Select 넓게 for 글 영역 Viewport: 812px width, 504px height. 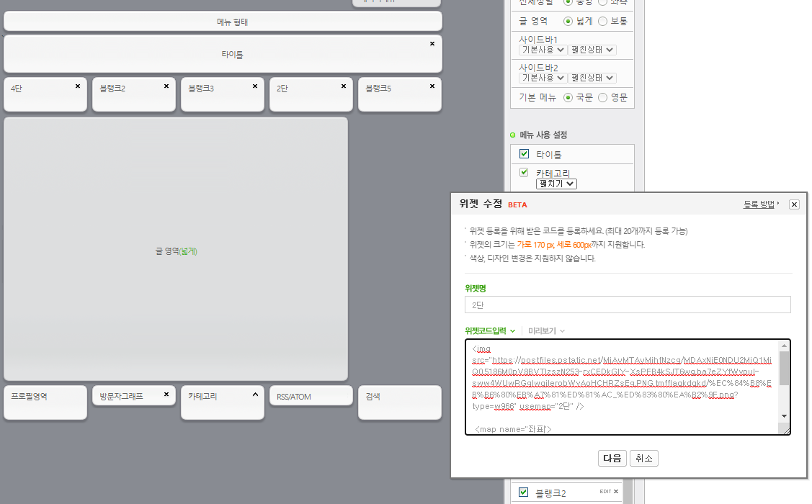pos(568,21)
